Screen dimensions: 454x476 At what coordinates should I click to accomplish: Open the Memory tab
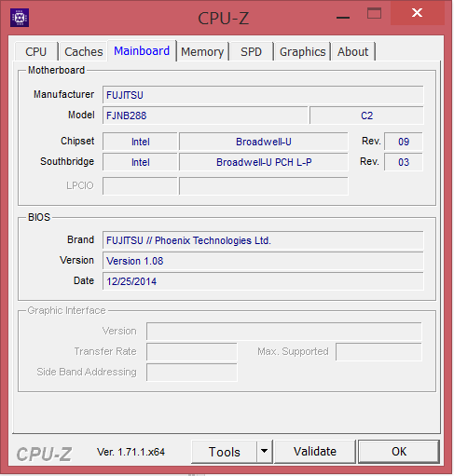pyautogui.click(x=202, y=51)
